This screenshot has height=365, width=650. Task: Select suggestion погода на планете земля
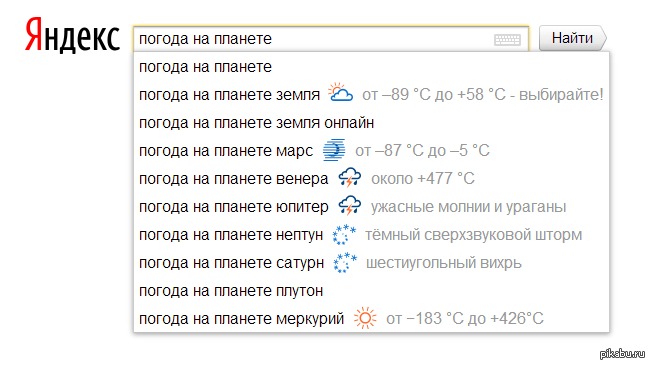(x=371, y=95)
